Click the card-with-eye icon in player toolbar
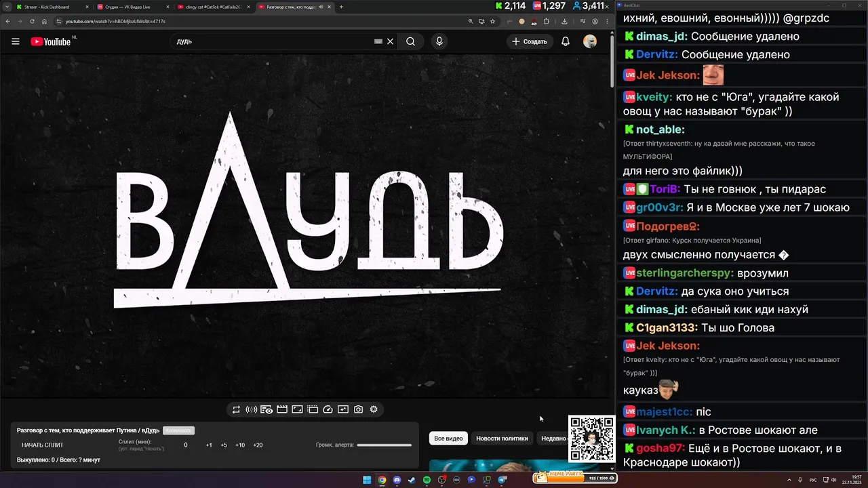This screenshot has width=868, height=488. 267,409
